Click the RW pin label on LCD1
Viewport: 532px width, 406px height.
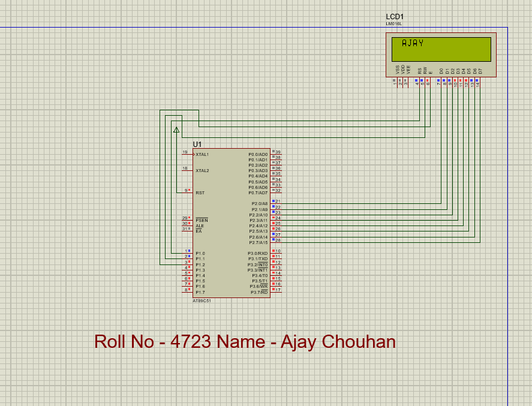coord(425,71)
